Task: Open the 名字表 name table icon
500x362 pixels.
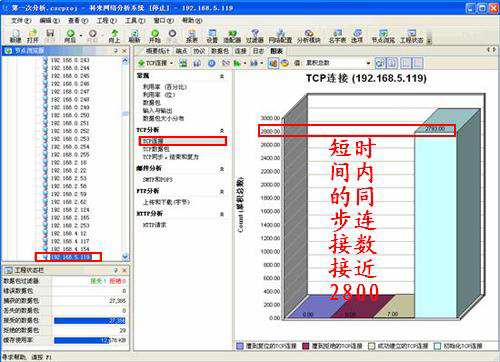Action: pos(337,36)
